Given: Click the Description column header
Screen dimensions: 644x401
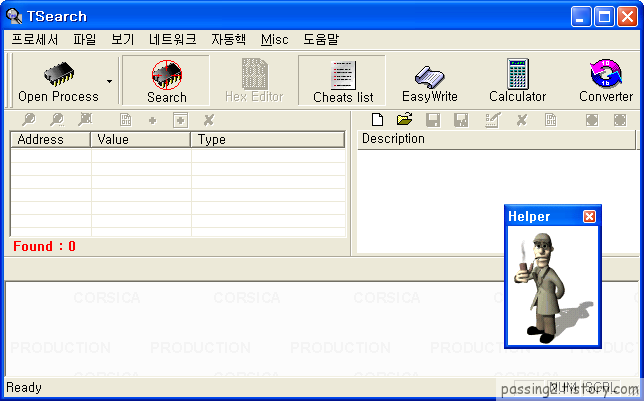Looking at the screenshot, I should tap(496, 139).
